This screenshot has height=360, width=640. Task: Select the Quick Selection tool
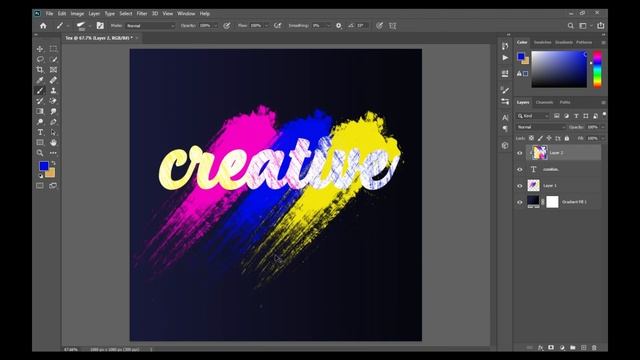[x=53, y=59]
